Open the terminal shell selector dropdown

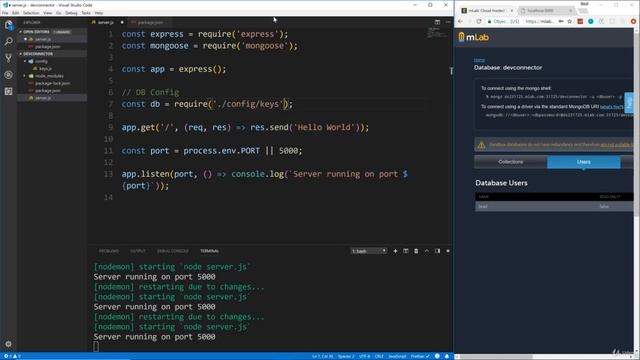tap(369, 251)
